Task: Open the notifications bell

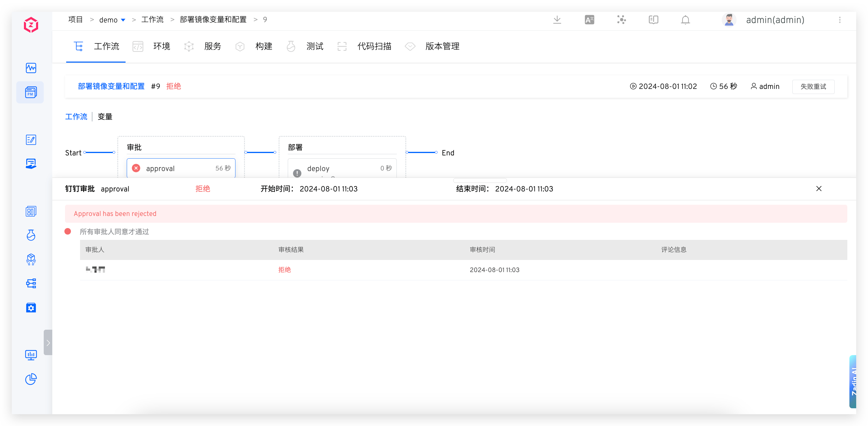Action: tap(685, 20)
